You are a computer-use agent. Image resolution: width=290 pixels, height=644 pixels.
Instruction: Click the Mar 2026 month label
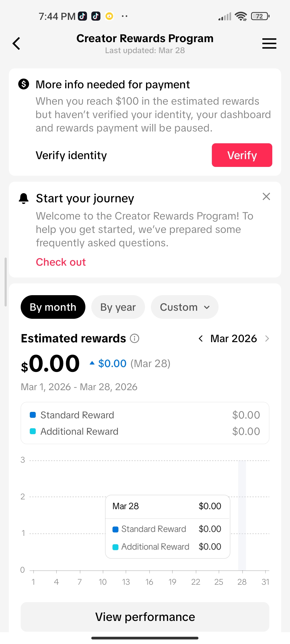click(x=234, y=339)
